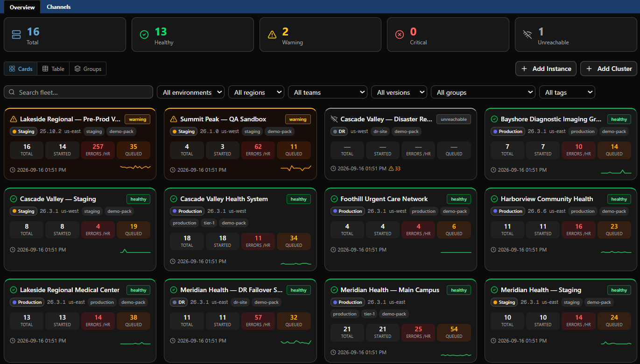Open the Overview tab
The image size is (640, 364).
[x=22, y=7]
